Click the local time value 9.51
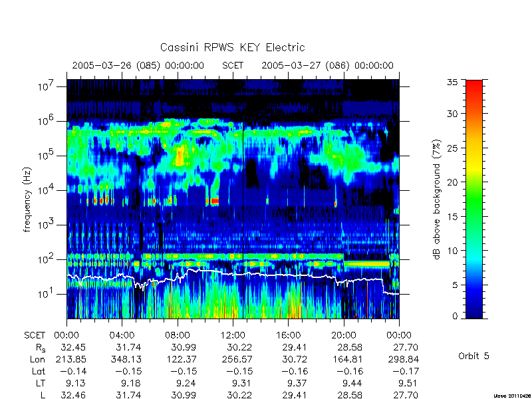The image size is (532, 399). tap(408, 384)
